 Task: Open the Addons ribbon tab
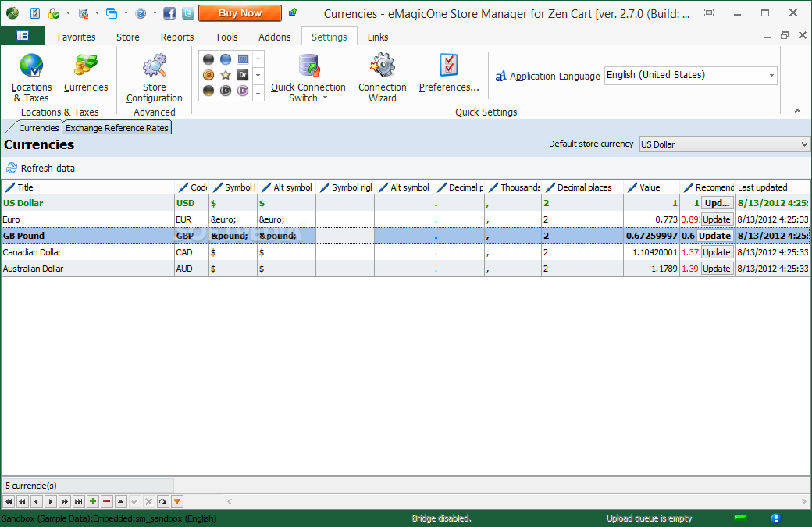[x=275, y=37]
